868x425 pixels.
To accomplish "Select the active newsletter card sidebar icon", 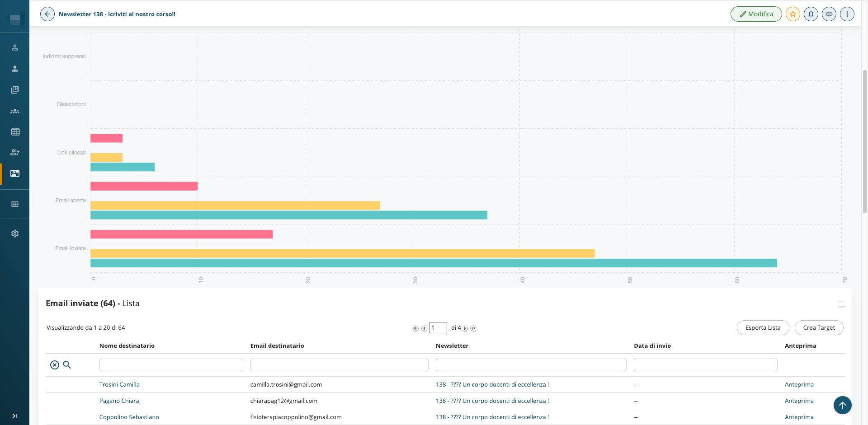I will (x=15, y=173).
